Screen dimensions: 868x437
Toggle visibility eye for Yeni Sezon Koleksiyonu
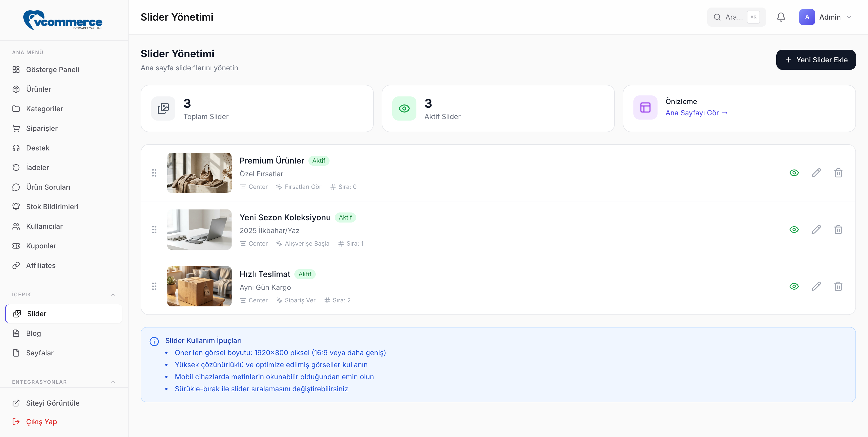point(794,230)
